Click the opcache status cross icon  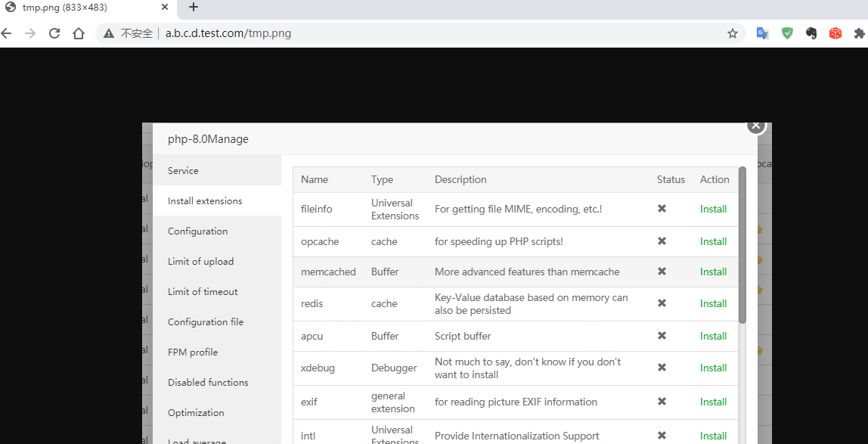coord(662,241)
